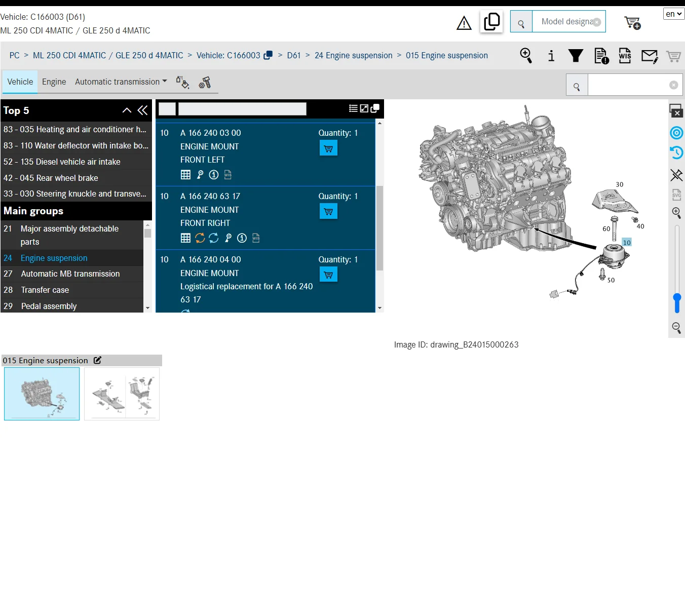Open the en language selector
685x616 pixels.
pos(674,14)
